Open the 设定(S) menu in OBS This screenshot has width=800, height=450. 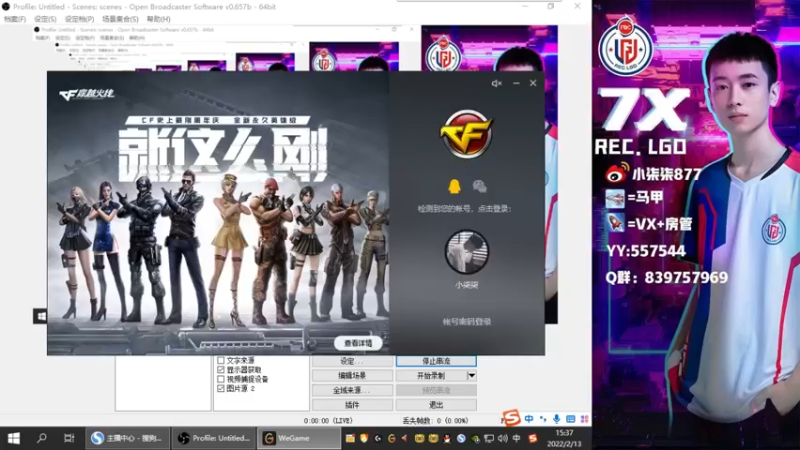[45, 19]
